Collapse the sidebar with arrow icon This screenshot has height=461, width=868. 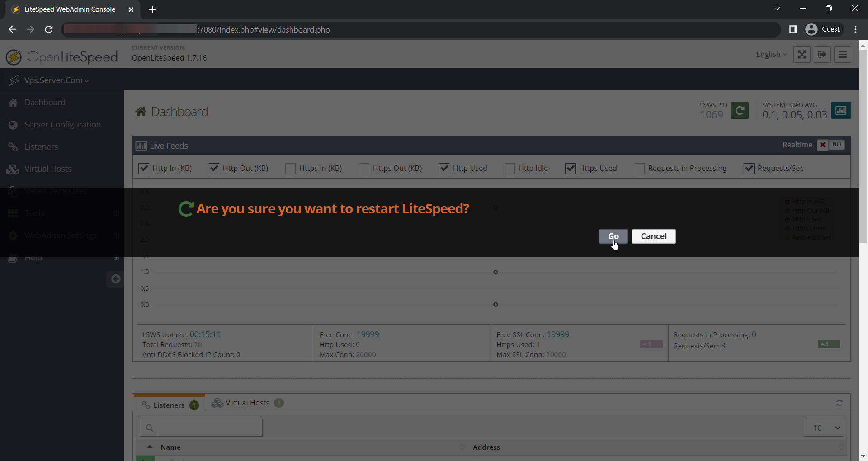tap(116, 279)
